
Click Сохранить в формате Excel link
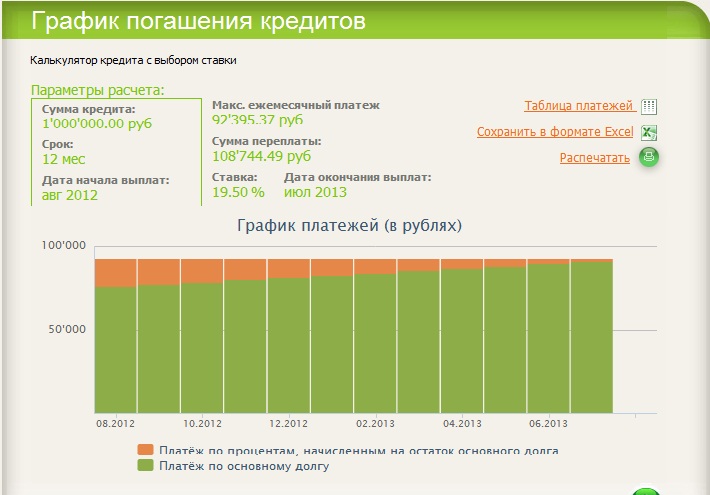pyautogui.click(x=555, y=132)
